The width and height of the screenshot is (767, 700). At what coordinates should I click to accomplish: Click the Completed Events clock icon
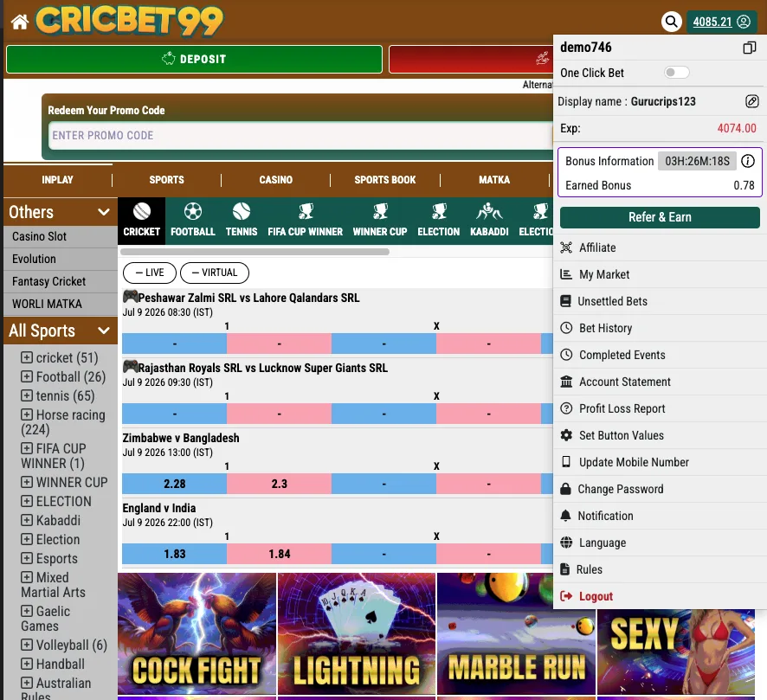click(566, 355)
